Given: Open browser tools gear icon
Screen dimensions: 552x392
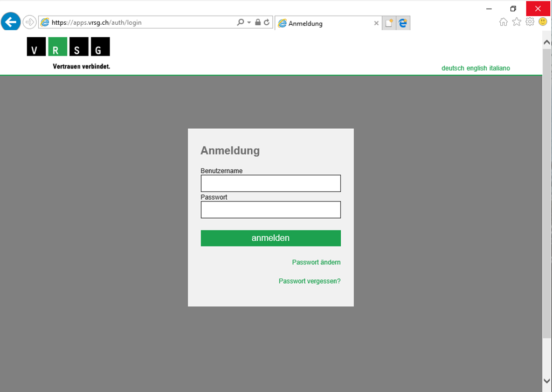Looking at the screenshot, I should [530, 22].
